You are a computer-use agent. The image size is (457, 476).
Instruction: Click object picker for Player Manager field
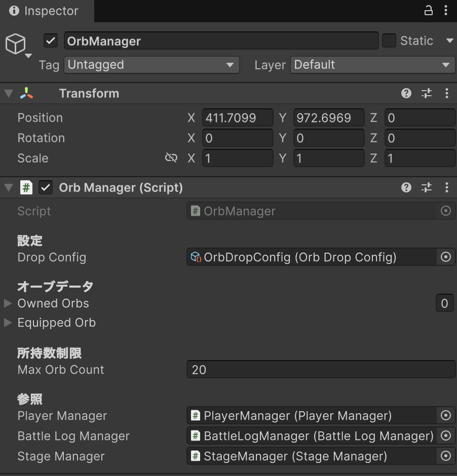445,416
